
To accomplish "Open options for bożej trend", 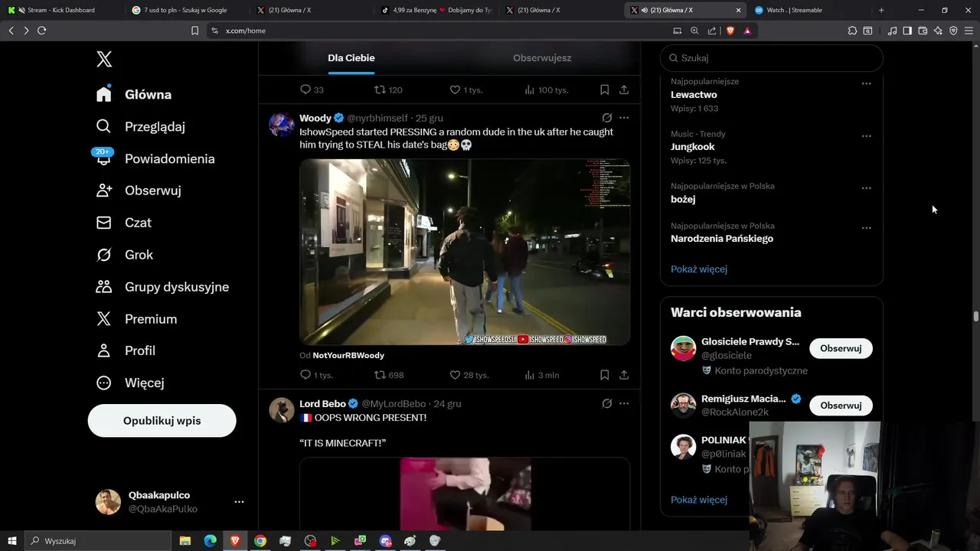I will pos(866,188).
